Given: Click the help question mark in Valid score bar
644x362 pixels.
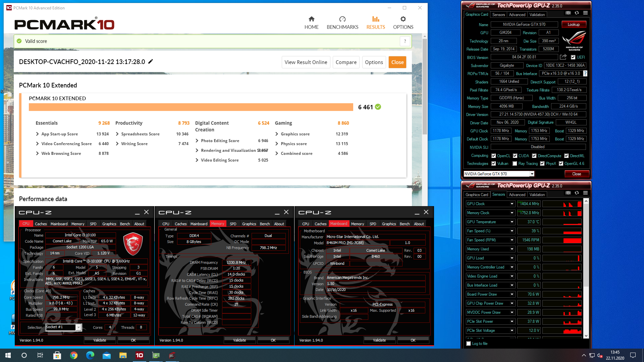Looking at the screenshot, I should click(x=405, y=41).
